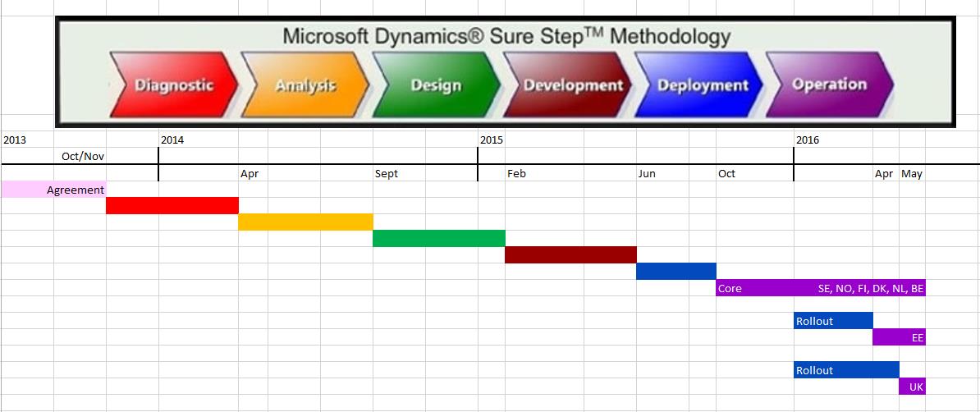Screen dimensions: 980x412
Task: Click the green Design timeline bar
Action: (439, 238)
